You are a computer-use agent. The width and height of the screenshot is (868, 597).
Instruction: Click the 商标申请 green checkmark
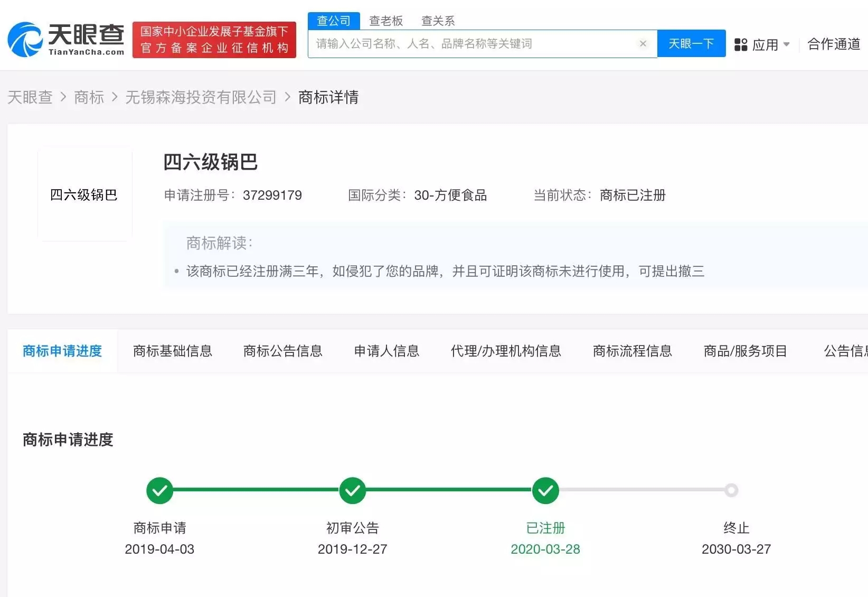(159, 490)
